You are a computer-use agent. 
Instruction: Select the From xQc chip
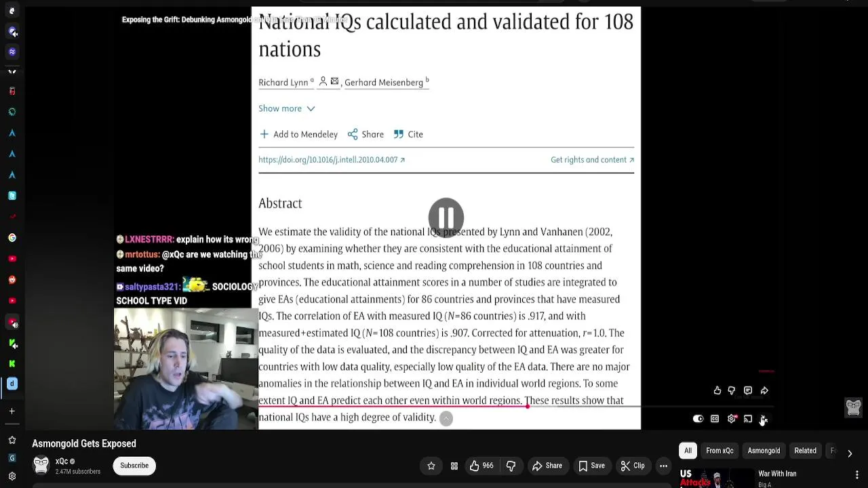719,451
